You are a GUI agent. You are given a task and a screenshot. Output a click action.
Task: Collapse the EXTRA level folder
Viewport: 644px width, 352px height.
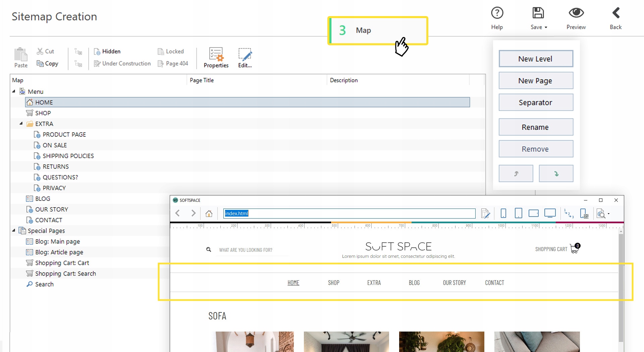pos(21,123)
